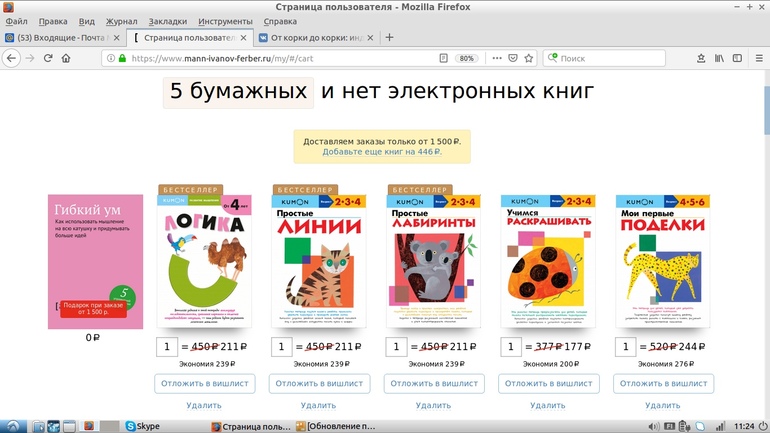Click the Добавьте еще книг на 446 link
Image resolution: width=770 pixels, height=433 pixels.
(x=382, y=152)
